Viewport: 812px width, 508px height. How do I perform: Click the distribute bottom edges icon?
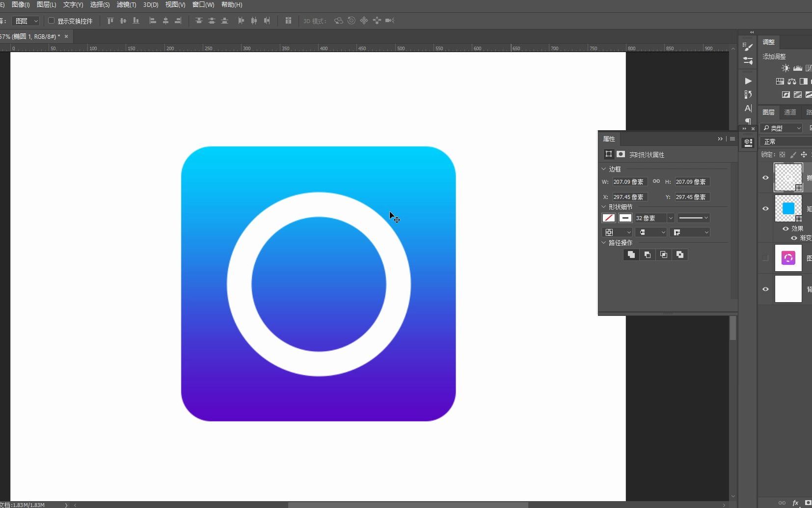pos(224,21)
